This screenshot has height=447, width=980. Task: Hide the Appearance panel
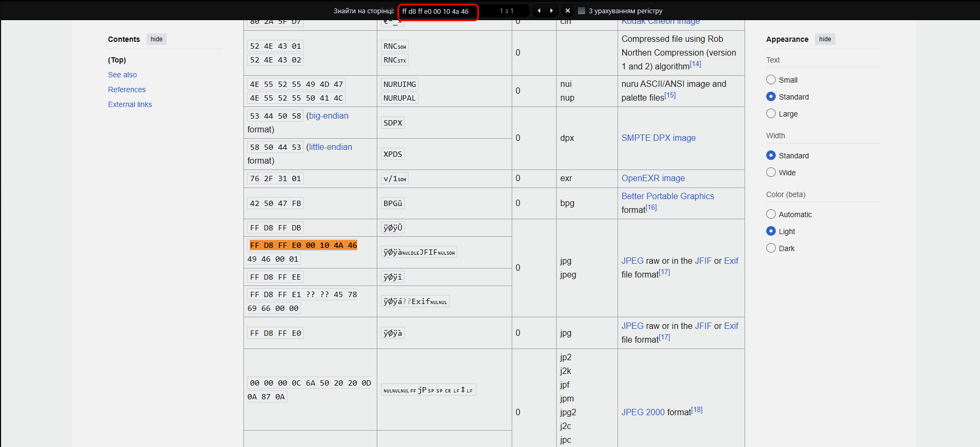point(824,39)
